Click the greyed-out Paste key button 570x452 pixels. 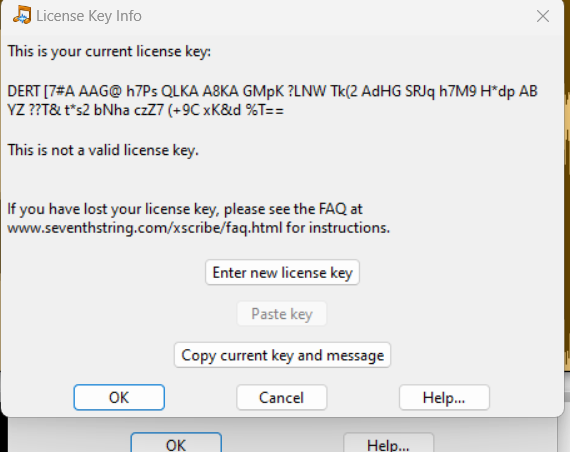[x=282, y=314]
